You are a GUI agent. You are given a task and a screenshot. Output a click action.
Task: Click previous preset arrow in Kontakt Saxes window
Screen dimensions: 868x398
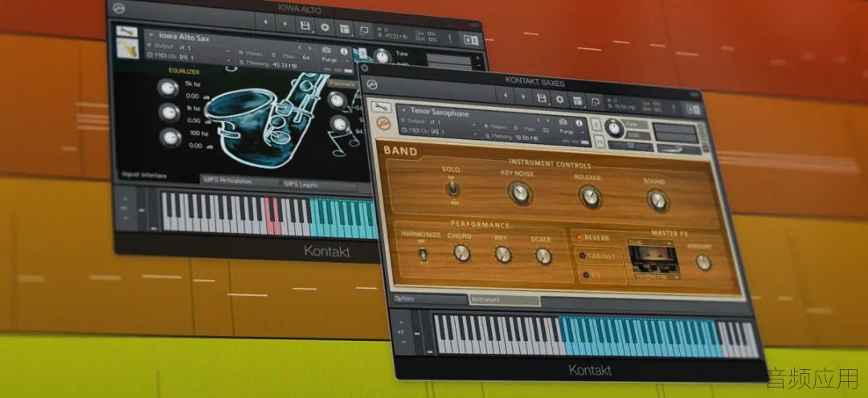tap(505, 95)
